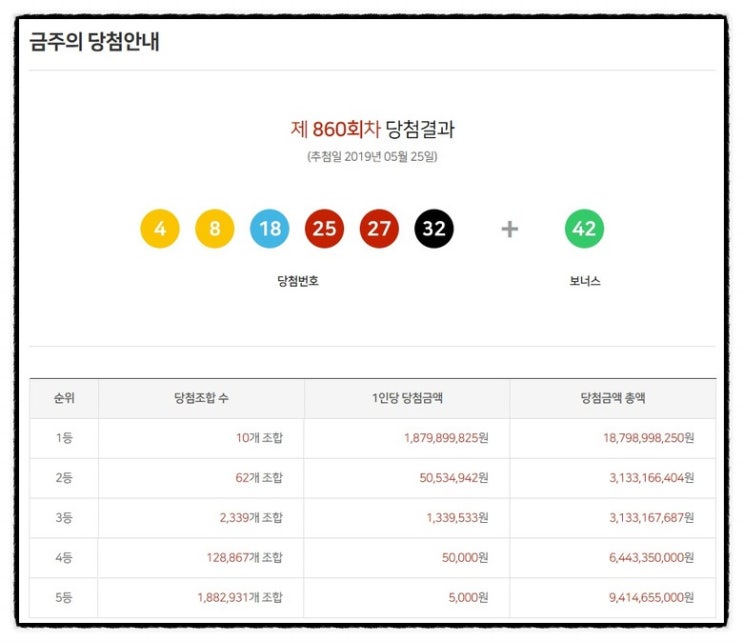Viewport: 743px width, 642px height.
Task: Select the total 3,133,166,404원
Action: pos(652,478)
